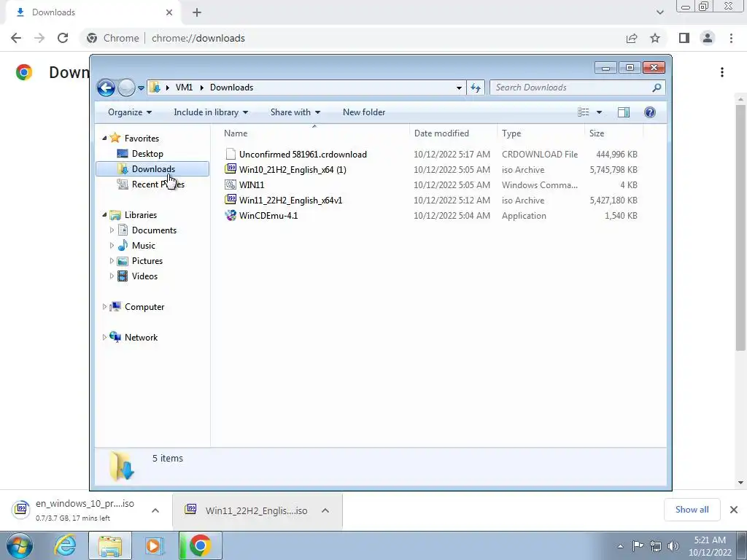Select Unconfirmed 581961.crdownload file
Image resolution: width=747 pixels, height=560 pixels.
click(303, 155)
